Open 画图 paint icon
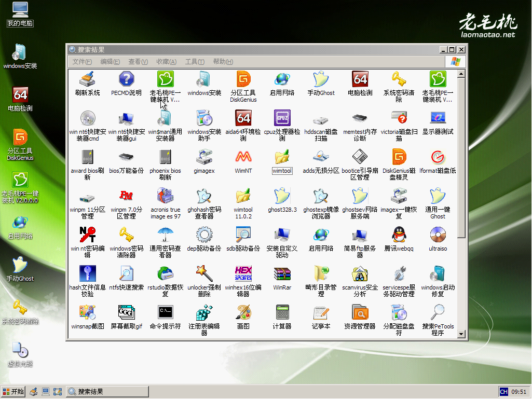The height and width of the screenshot is (399, 532). tap(243, 312)
